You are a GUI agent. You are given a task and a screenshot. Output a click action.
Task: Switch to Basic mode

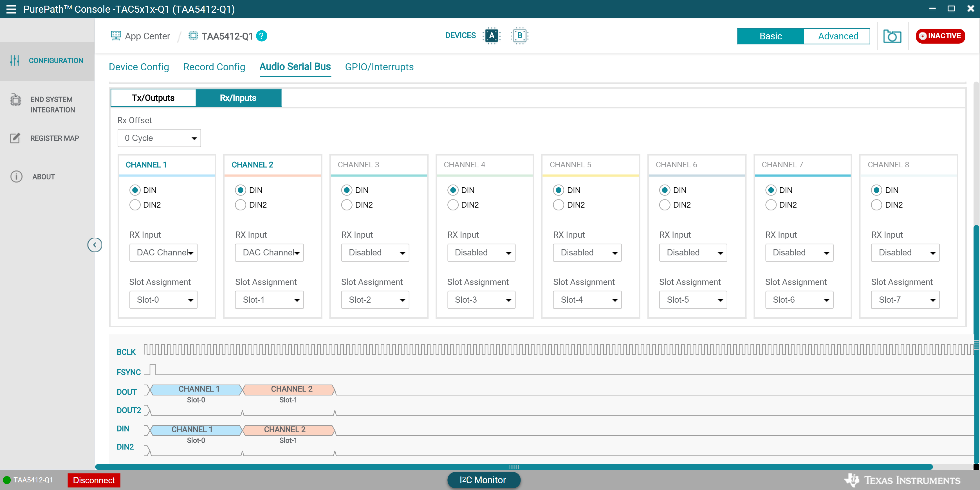pyautogui.click(x=771, y=36)
